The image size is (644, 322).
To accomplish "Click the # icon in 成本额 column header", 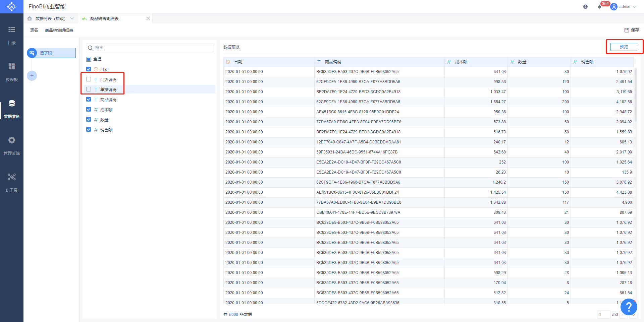I will pyautogui.click(x=449, y=62).
